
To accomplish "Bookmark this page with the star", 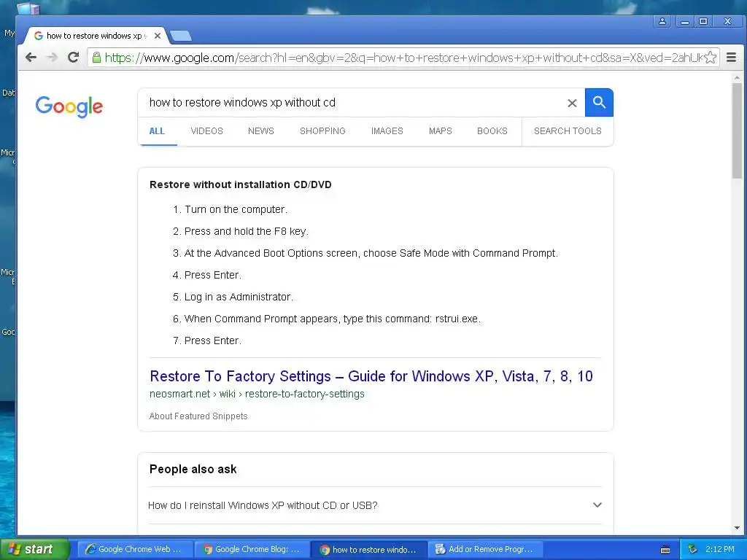I will (x=710, y=58).
